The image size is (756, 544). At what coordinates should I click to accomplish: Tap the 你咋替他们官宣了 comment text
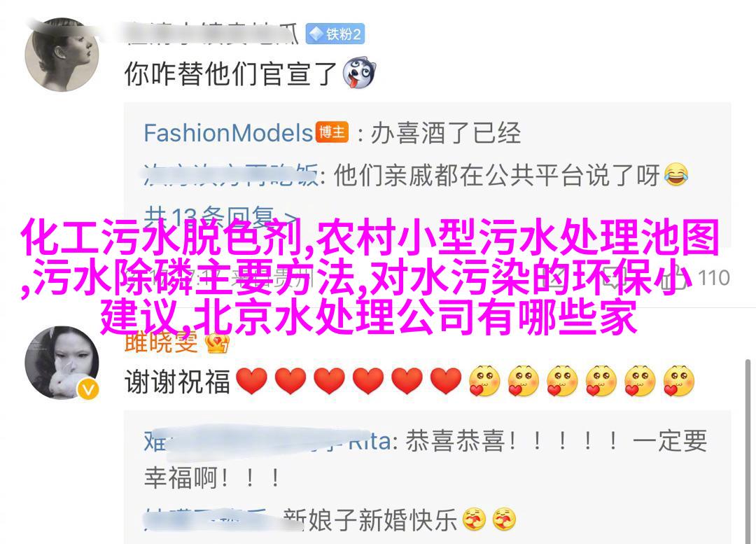[230, 74]
